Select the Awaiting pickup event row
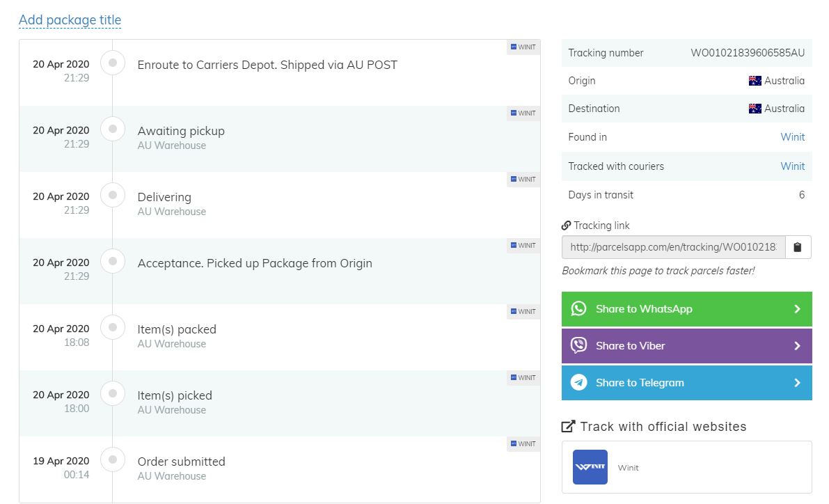The image size is (829, 504). (x=278, y=138)
